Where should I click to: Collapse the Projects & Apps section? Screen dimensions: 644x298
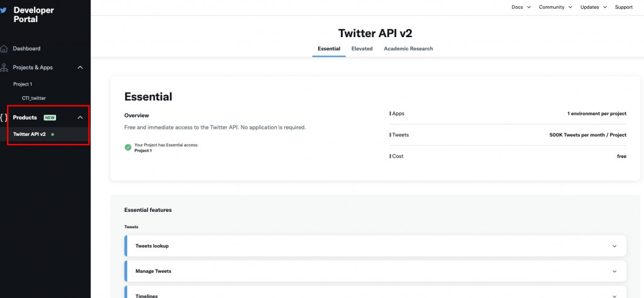click(x=80, y=67)
